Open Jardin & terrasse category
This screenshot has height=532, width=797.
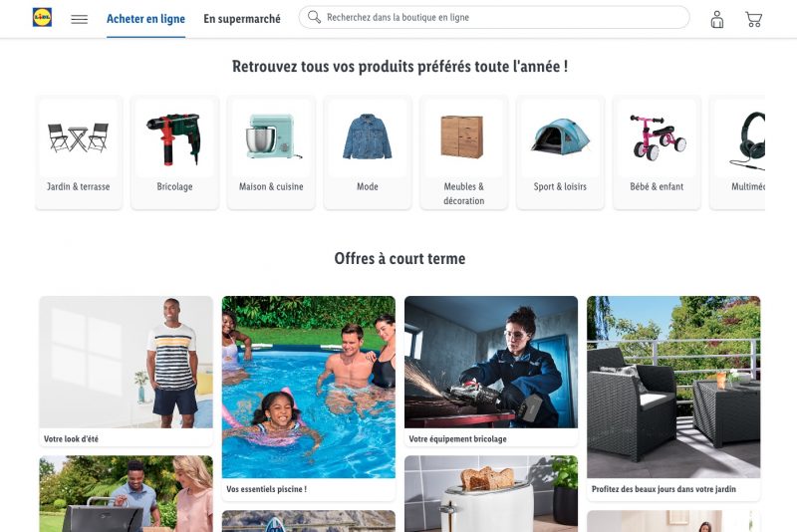click(79, 152)
